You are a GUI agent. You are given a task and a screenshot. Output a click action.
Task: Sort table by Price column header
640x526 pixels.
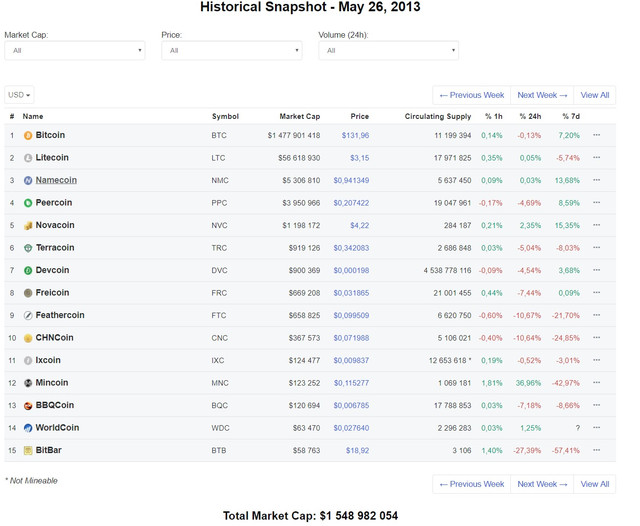click(360, 116)
